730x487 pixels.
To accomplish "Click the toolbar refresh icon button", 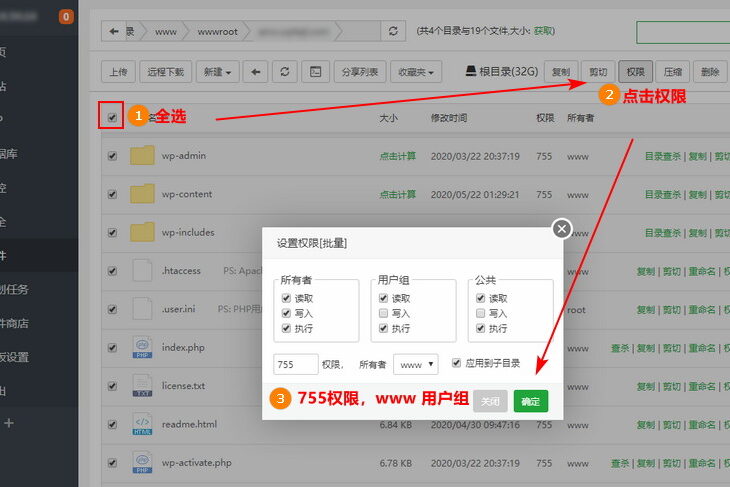I will pos(286,72).
